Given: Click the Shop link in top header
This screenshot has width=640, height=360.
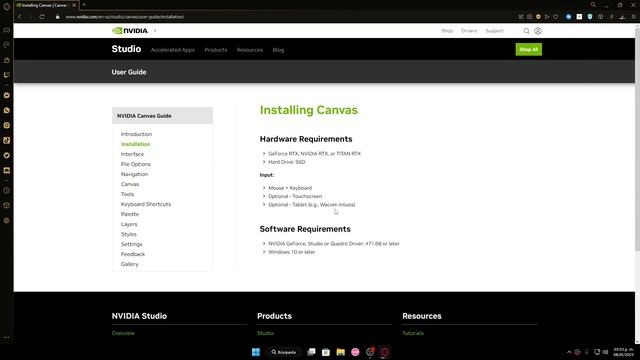Looking at the screenshot, I should point(447,31).
